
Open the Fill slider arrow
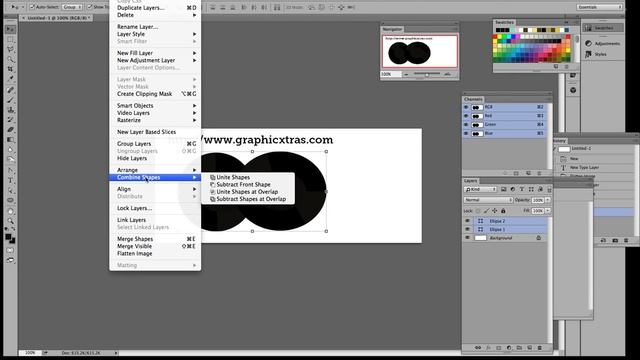coord(548,211)
